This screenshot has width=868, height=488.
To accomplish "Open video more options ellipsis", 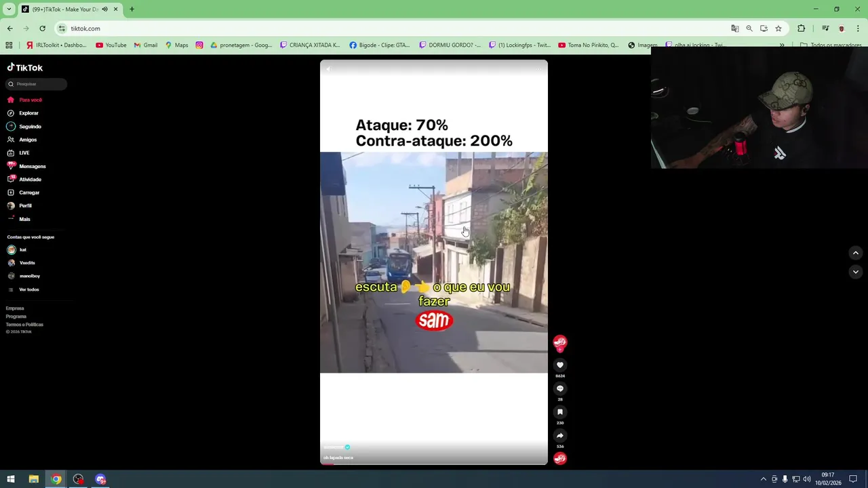I will (x=539, y=68).
